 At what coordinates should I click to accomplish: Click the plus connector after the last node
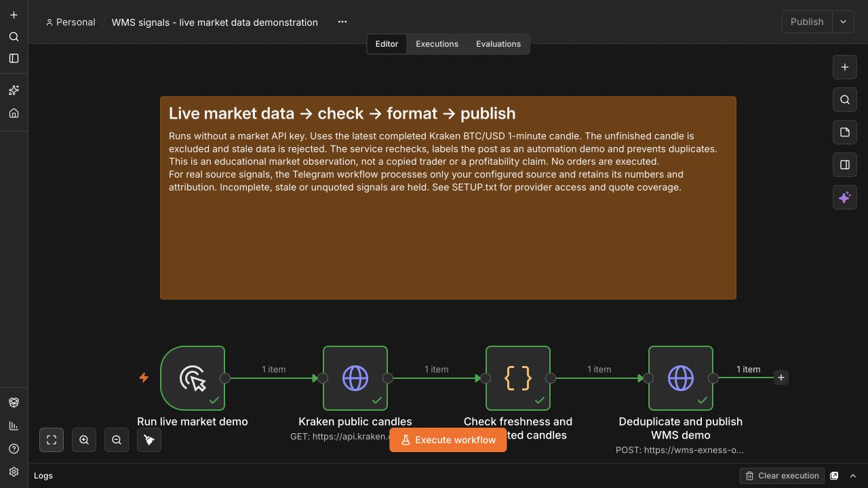781,378
